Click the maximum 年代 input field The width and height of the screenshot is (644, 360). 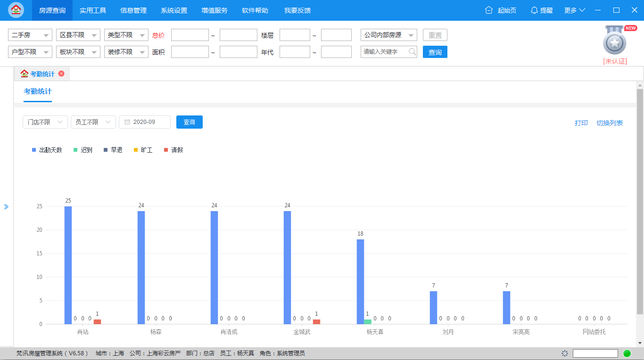(x=336, y=52)
